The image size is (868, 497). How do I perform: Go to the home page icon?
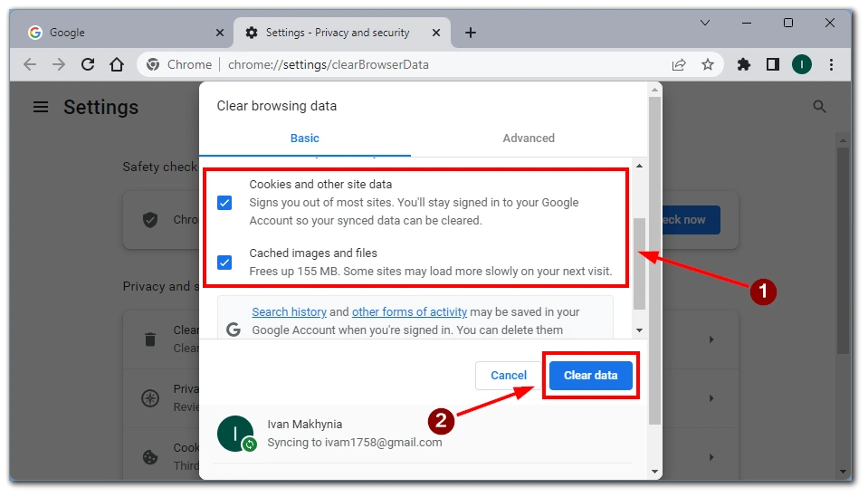click(116, 65)
